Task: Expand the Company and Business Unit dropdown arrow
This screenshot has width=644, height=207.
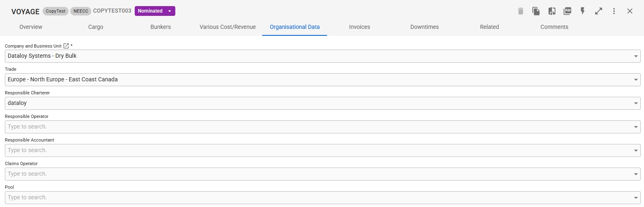Action: click(x=636, y=56)
